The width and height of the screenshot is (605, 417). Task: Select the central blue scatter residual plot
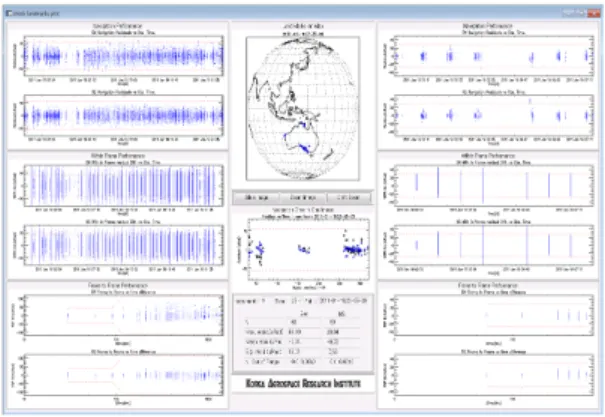pos(308,249)
